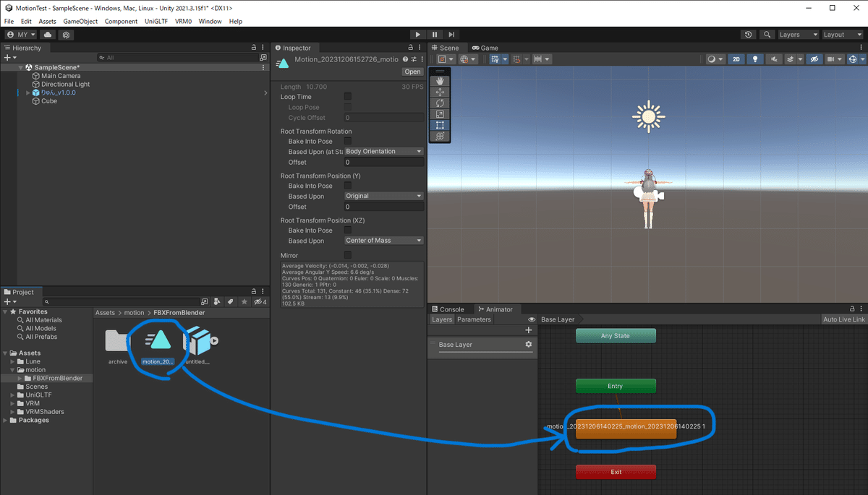The height and width of the screenshot is (495, 868).
Task: Open the Base Layer settings gear
Action: 528,345
